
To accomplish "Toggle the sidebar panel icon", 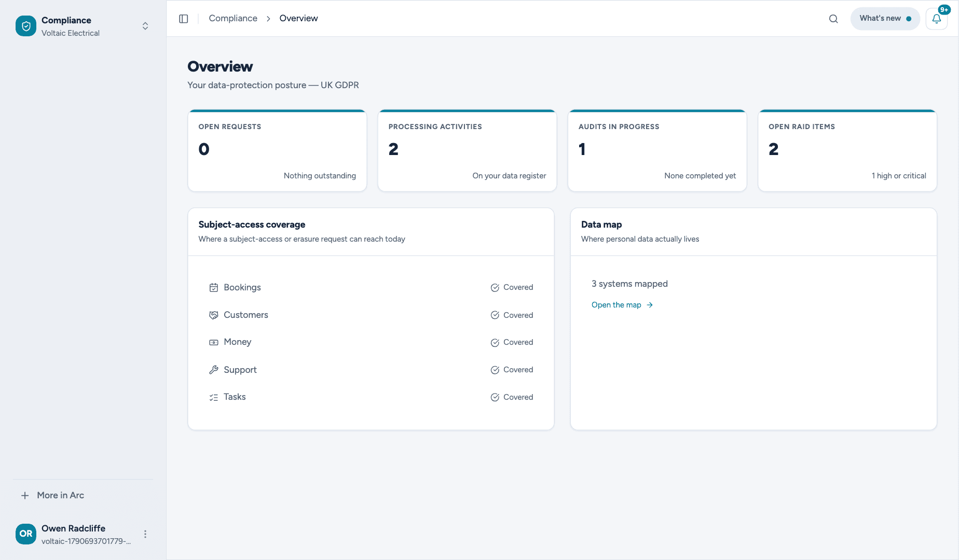I will coord(184,19).
